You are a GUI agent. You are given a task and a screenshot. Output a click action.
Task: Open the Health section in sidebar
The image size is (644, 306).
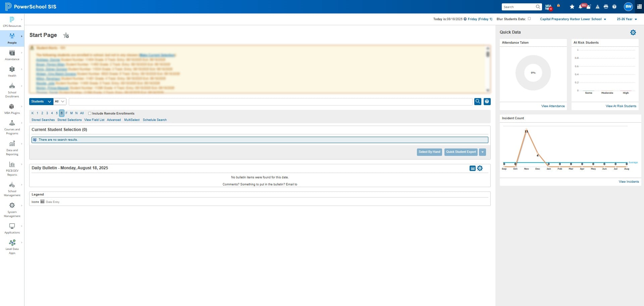pos(12,72)
